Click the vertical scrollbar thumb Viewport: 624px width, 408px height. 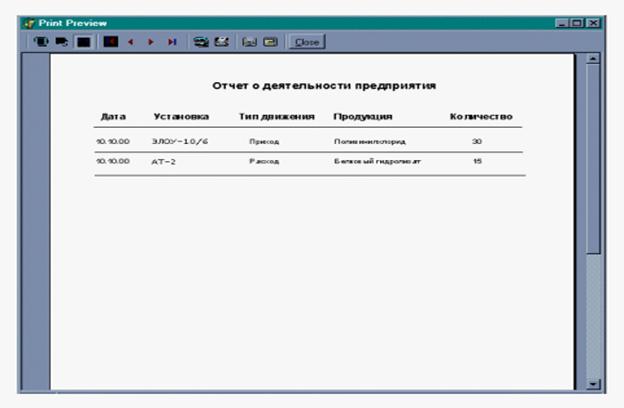click(x=594, y=160)
